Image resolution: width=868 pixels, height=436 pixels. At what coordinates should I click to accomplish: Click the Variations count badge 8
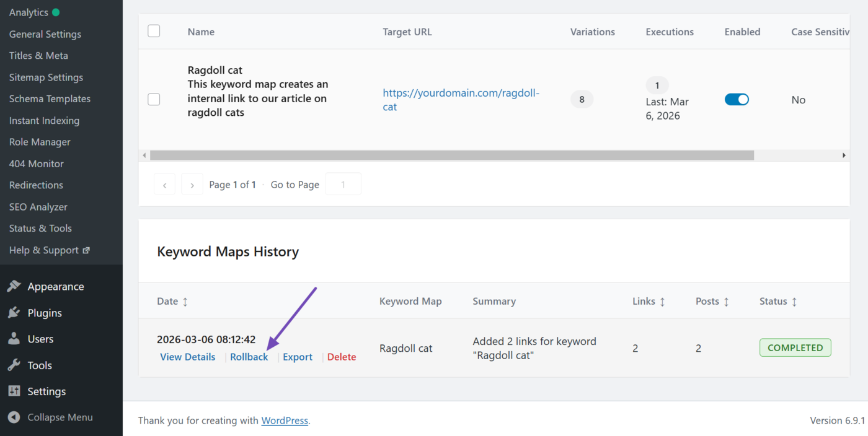[x=582, y=99]
